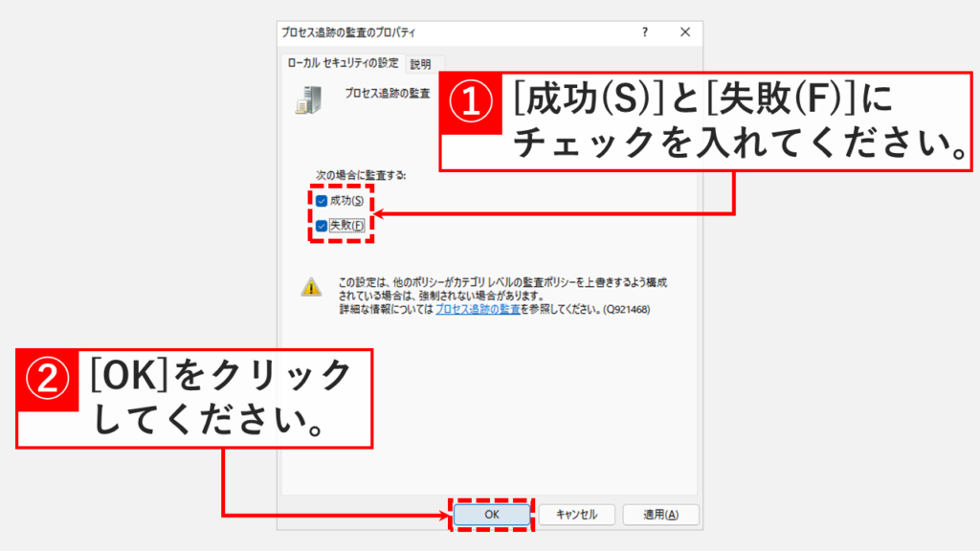The image size is (980, 551).
Task: Click the 適用(A) button
Action: [660, 515]
